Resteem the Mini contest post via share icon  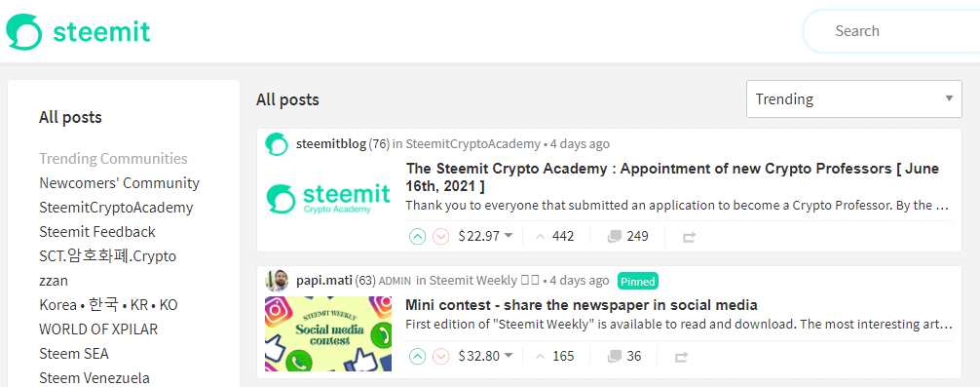coord(681,357)
